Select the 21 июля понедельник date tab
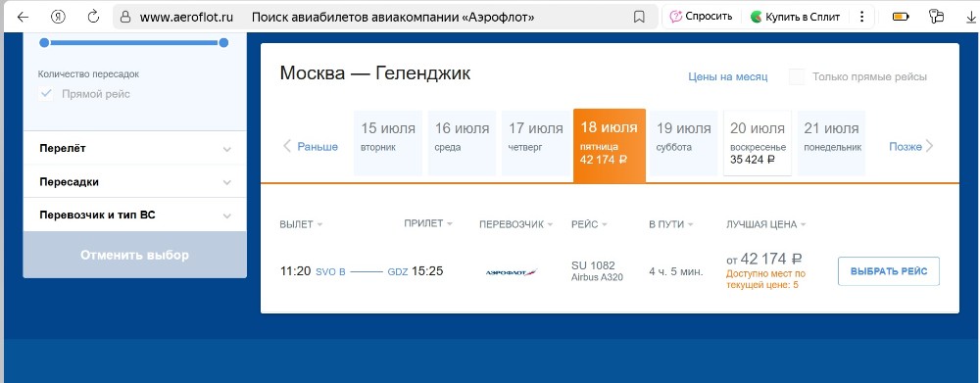The width and height of the screenshot is (980, 383). point(831,143)
